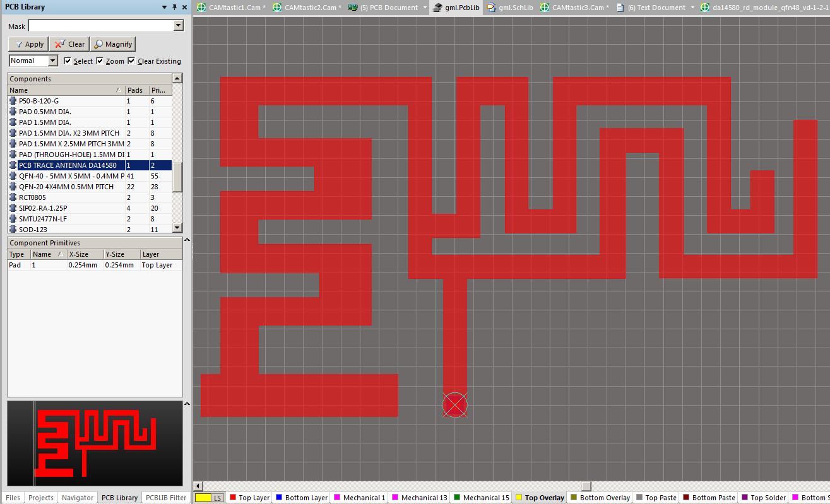Click the pad 1 marker in antenna footprint
This screenshot has height=504, width=830.
(x=455, y=405)
